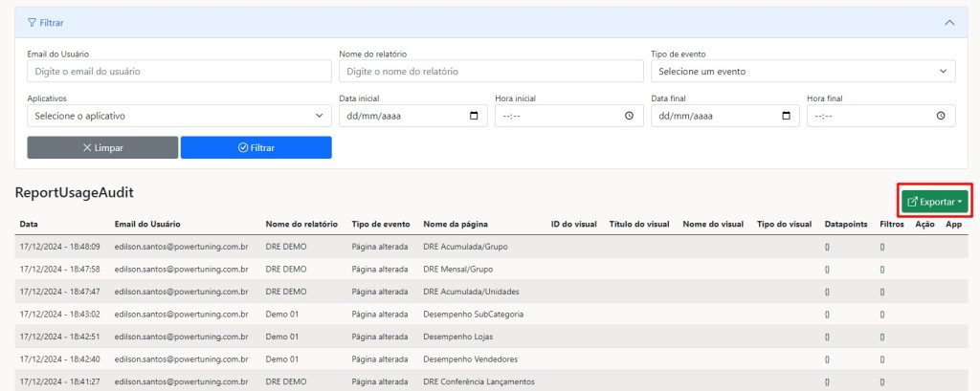Viewport: 980px width, 391px height.
Task: Click the Data inicial date field
Action: tap(402, 116)
